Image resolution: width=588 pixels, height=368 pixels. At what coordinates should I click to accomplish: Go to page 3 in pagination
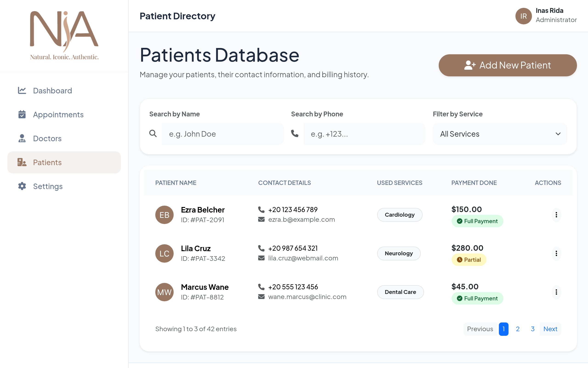[x=533, y=329]
